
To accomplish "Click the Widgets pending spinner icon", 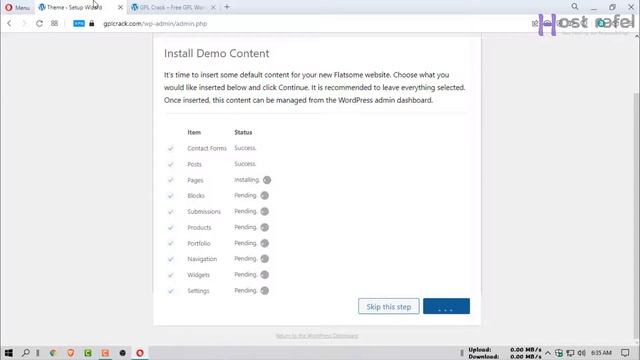I will point(264,275).
